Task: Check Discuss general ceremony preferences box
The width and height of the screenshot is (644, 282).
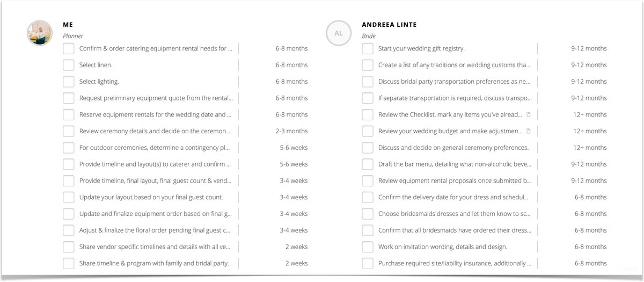Action: coord(367,148)
